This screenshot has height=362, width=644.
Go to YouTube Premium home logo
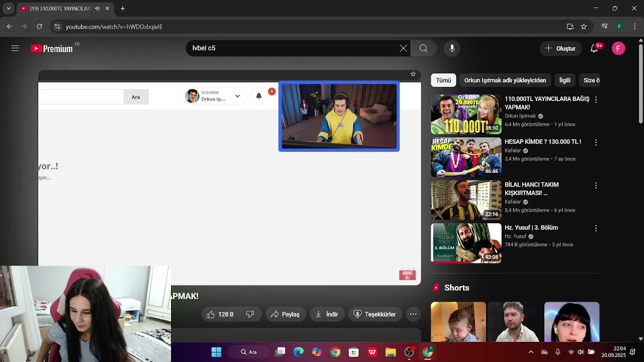point(52,49)
